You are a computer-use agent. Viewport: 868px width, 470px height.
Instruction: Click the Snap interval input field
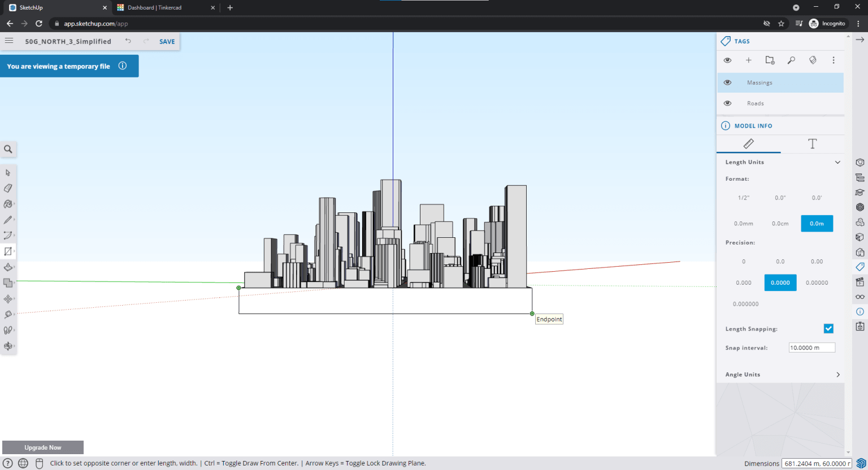coord(811,347)
